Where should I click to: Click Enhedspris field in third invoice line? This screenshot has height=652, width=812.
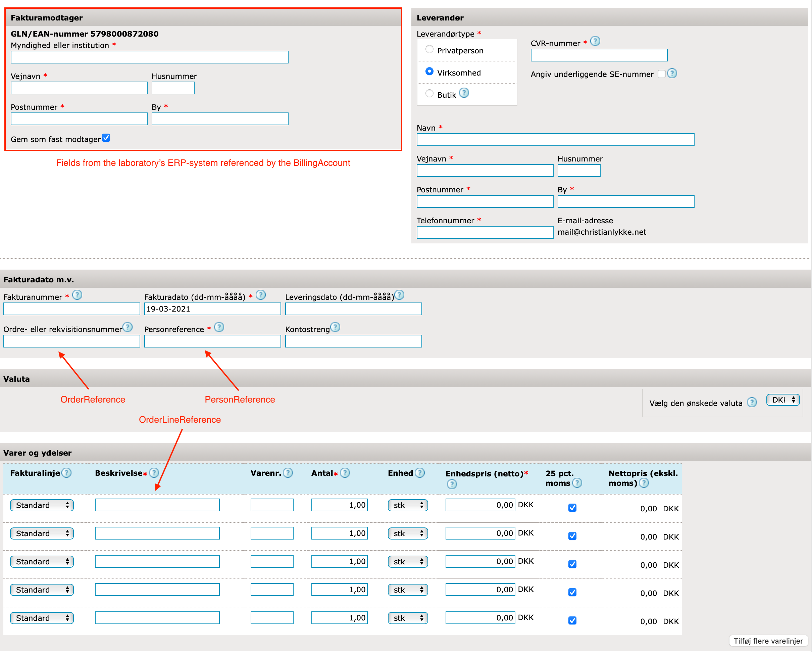click(480, 562)
